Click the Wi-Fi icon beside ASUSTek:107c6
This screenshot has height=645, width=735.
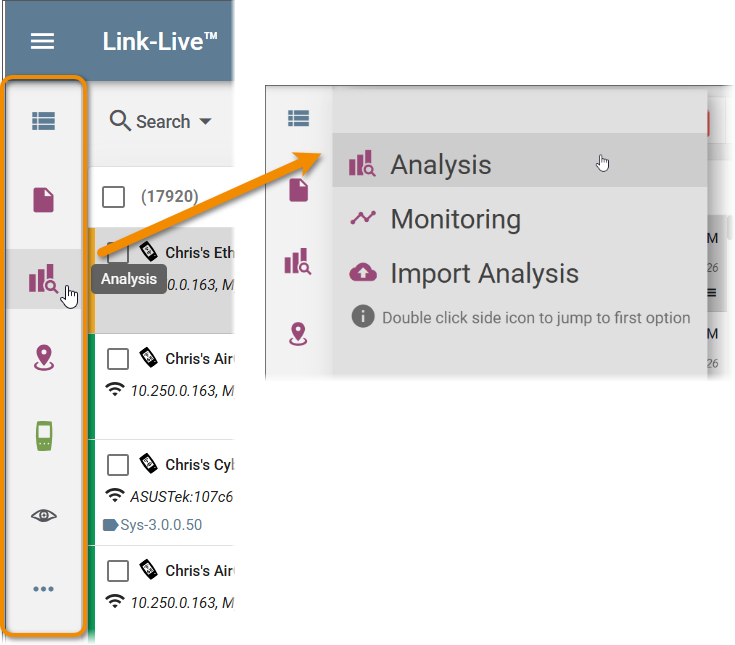[x=115, y=495]
